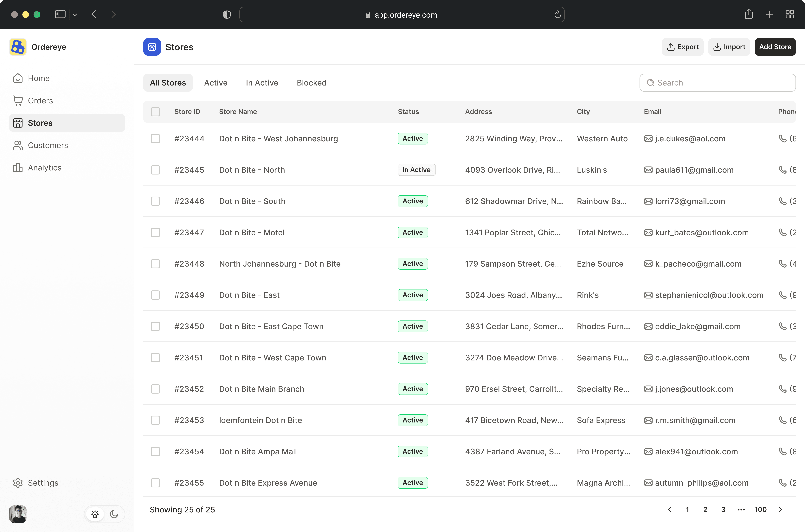Viewport: 805px width, 532px height.
Task: Select checkbox for store #23448
Action: [155, 264]
